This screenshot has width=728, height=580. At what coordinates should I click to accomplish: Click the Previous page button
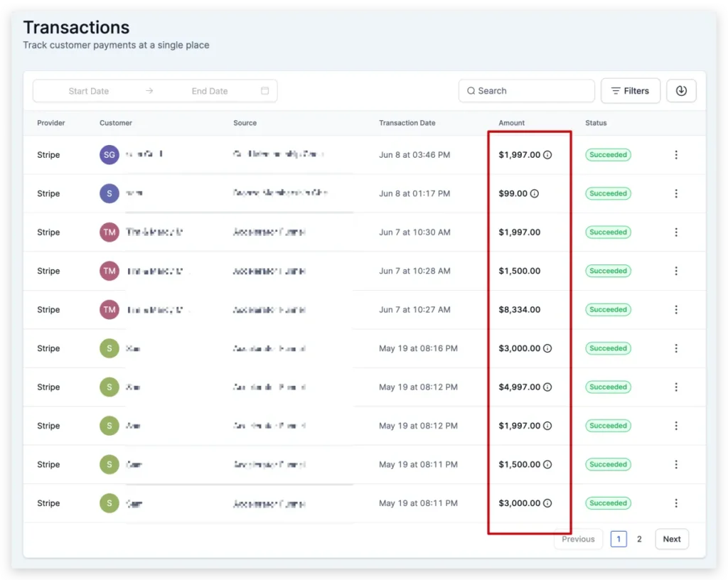tap(578, 539)
